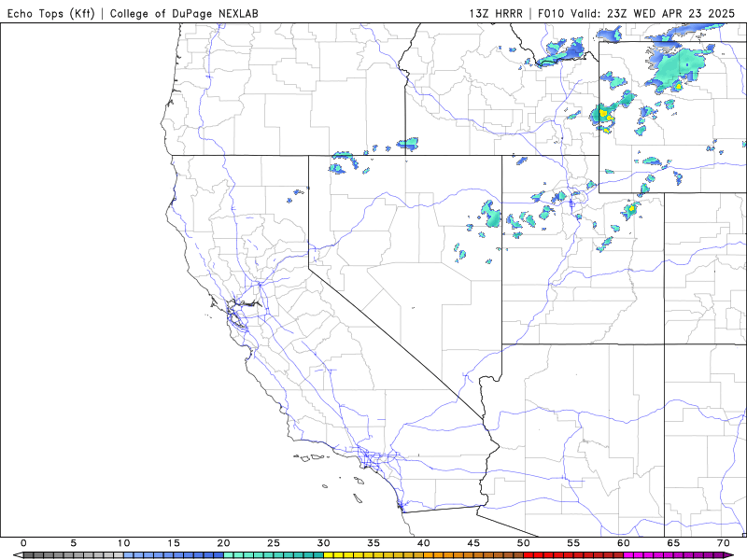Click the 25 label on the color scale
Viewport: 747px width, 560px height.
tap(274, 543)
